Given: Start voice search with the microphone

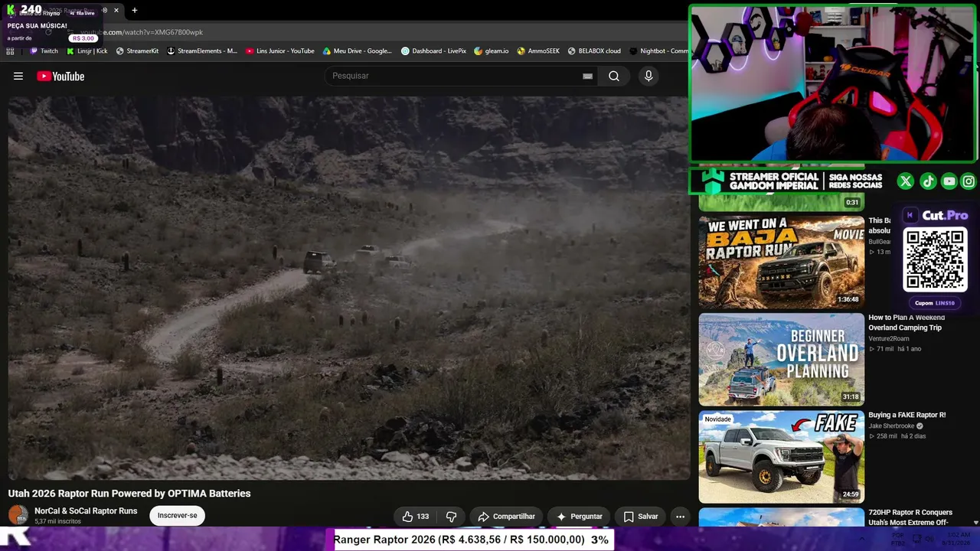Looking at the screenshot, I should (648, 76).
